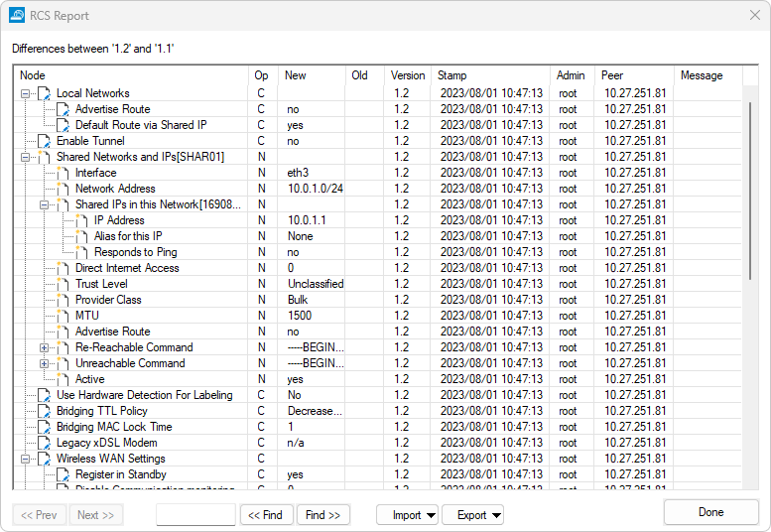This screenshot has width=771, height=532.
Task: Collapse the Local Networks tree node
Action: [25, 93]
